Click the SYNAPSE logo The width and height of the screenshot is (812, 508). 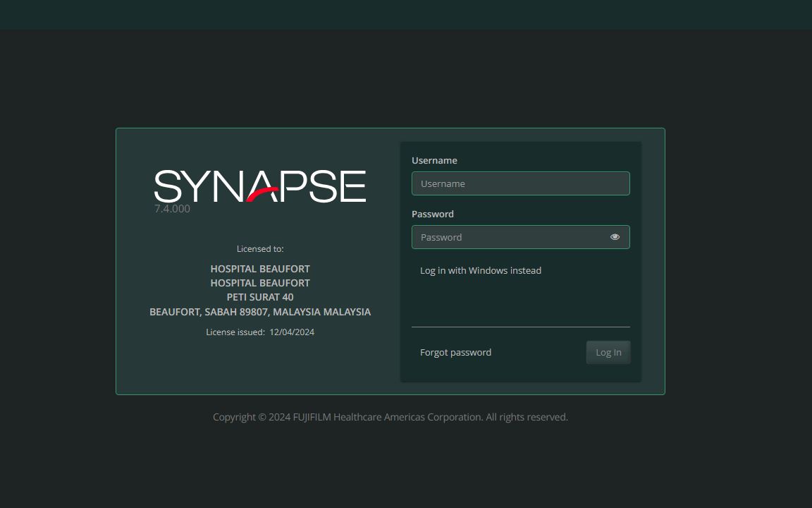(260, 186)
